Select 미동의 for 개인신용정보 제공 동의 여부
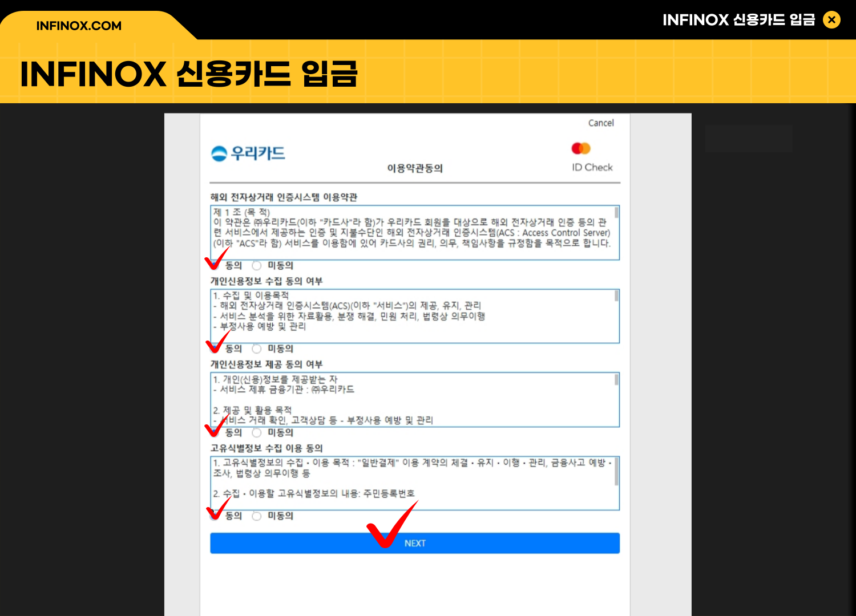 pyautogui.click(x=257, y=432)
